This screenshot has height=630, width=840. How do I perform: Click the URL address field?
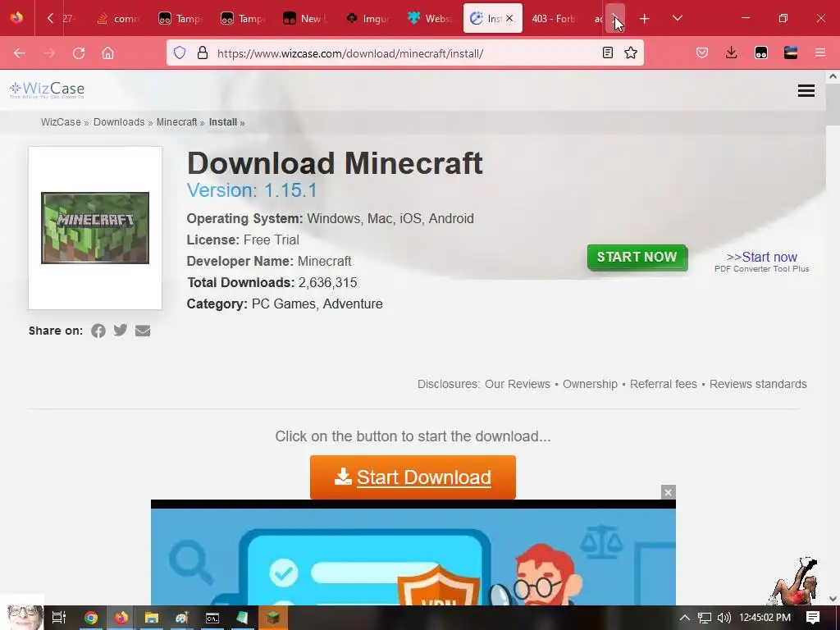pyautogui.click(x=404, y=53)
